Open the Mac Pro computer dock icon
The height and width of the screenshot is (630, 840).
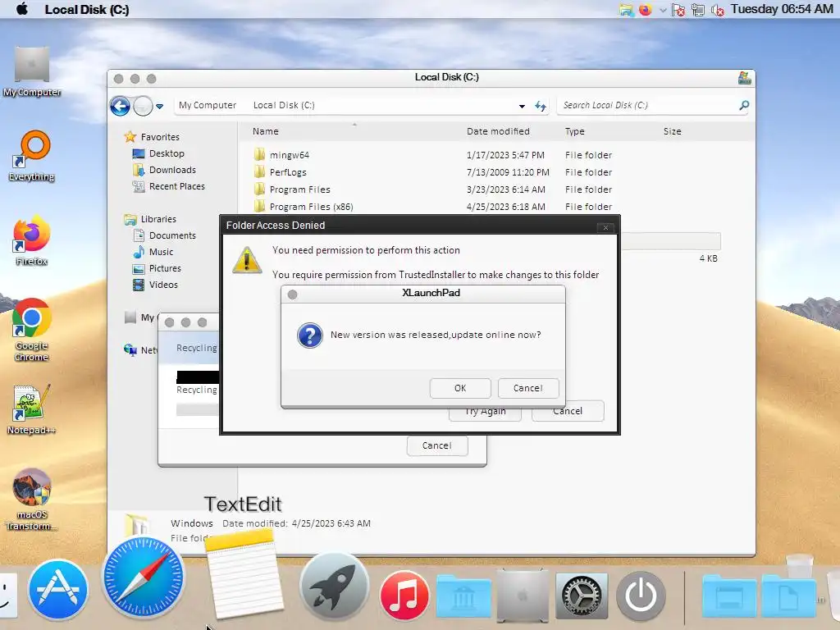point(523,596)
